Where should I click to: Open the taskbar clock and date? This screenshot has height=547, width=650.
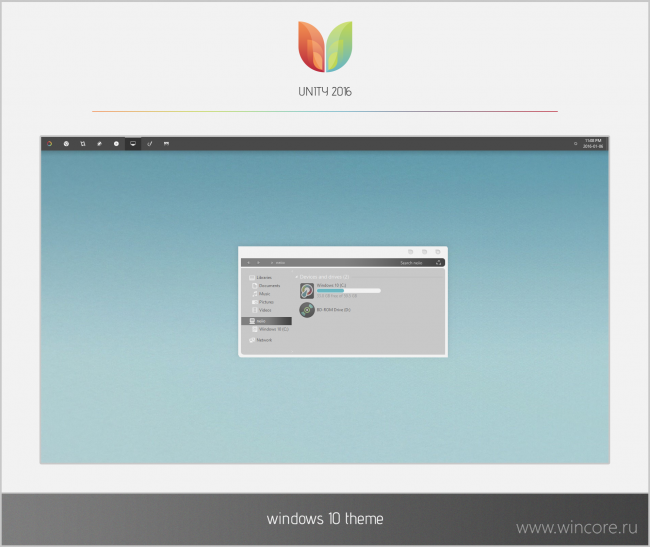point(593,143)
